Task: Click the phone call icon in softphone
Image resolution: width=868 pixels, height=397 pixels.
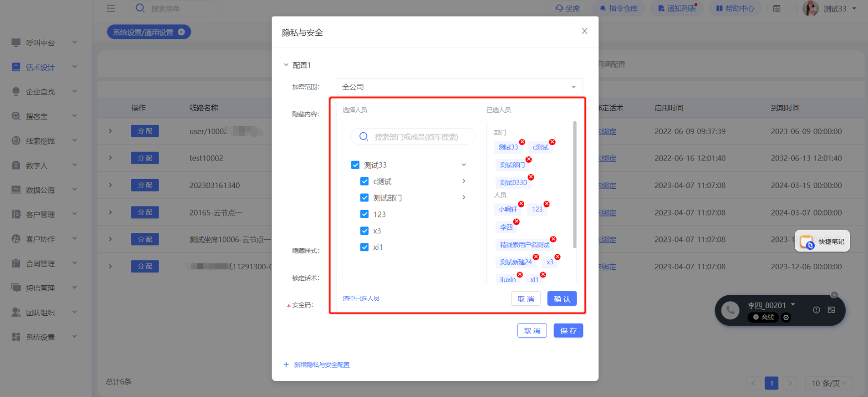Action: tap(730, 310)
